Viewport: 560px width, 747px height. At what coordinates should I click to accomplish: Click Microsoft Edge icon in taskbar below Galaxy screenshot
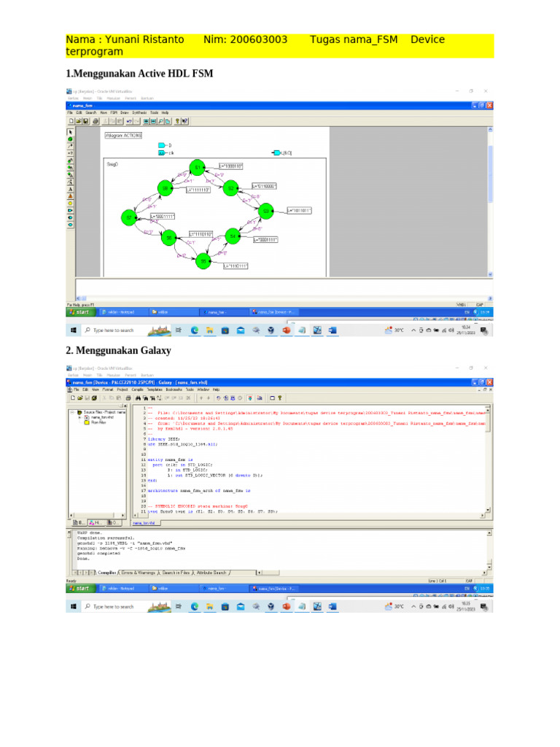tap(194, 606)
